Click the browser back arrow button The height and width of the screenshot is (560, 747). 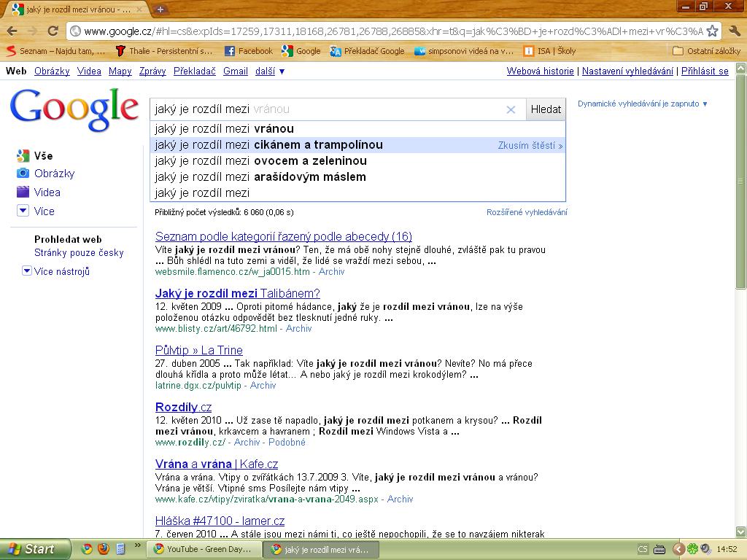[12, 31]
